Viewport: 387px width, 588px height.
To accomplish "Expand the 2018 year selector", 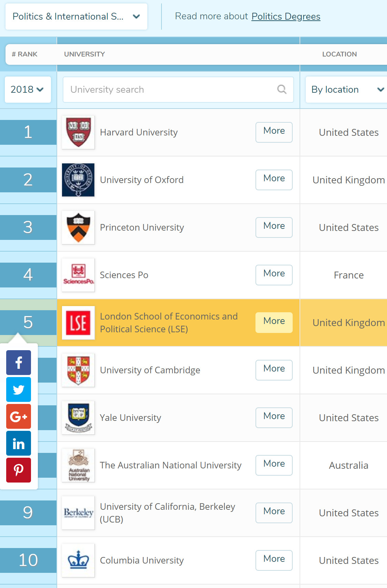I will [28, 90].
